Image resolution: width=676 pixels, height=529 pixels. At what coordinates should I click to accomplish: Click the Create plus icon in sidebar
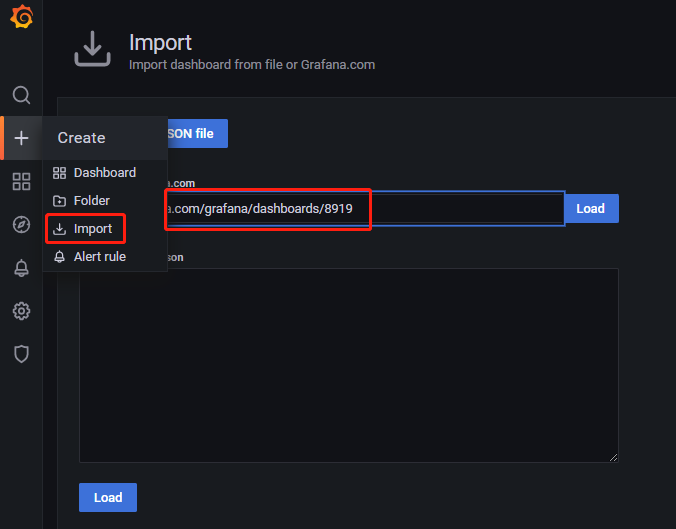pos(21,138)
